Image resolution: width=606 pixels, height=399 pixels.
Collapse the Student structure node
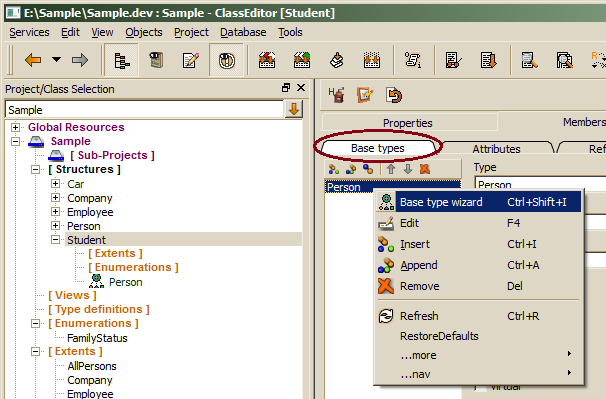56,240
